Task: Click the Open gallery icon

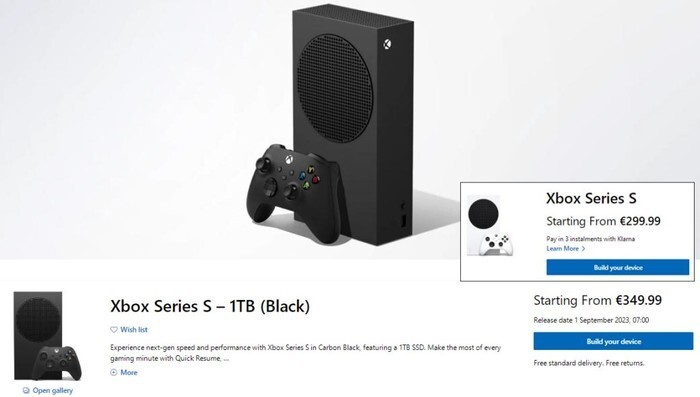Action: (26, 390)
